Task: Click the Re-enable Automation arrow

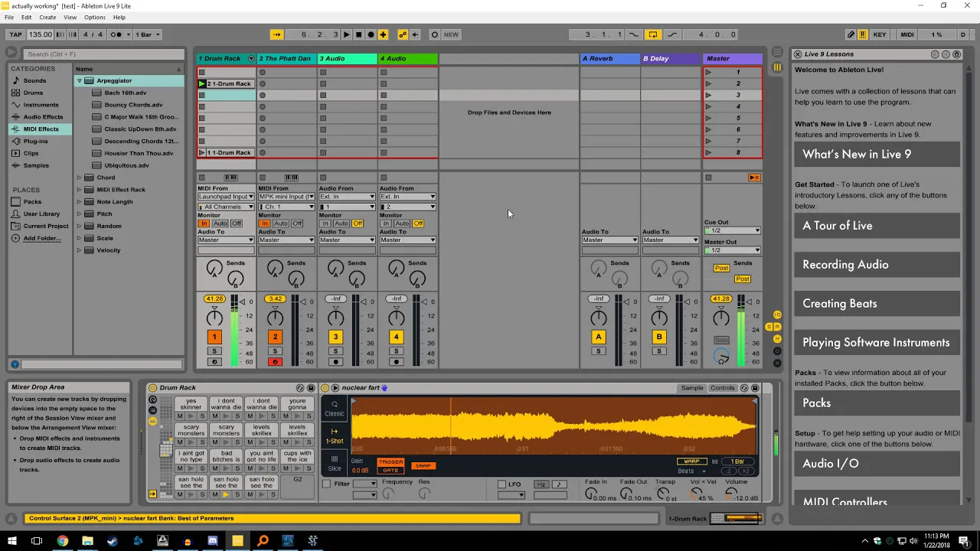Action: coord(415,34)
